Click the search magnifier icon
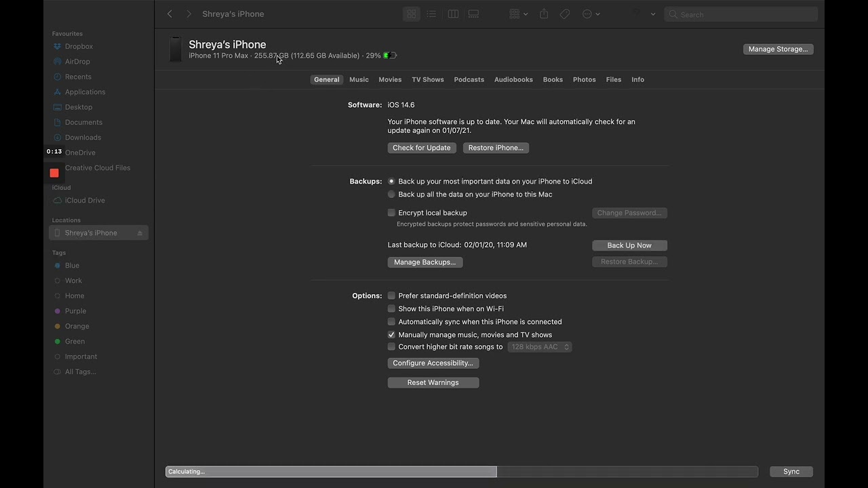This screenshot has width=868, height=488. pos(673,14)
